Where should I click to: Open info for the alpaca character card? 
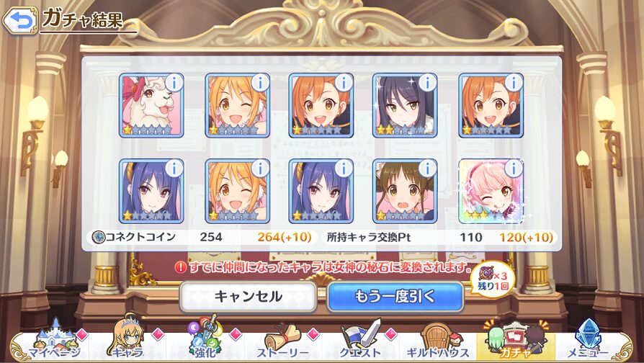click(x=174, y=84)
